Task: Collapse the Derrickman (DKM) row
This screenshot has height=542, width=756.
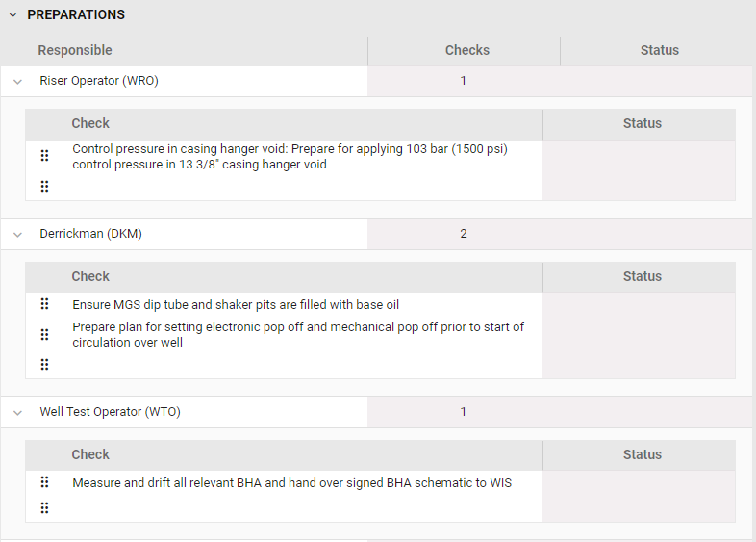Action: click(x=17, y=235)
